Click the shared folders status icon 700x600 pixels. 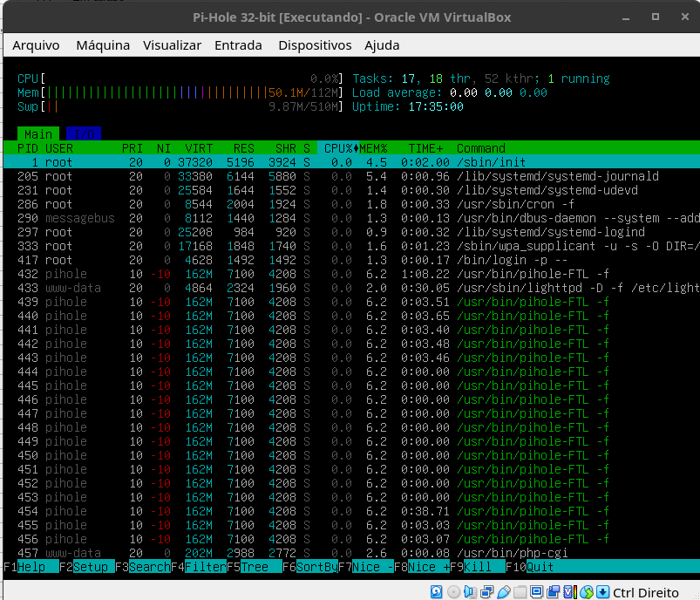coord(520,592)
